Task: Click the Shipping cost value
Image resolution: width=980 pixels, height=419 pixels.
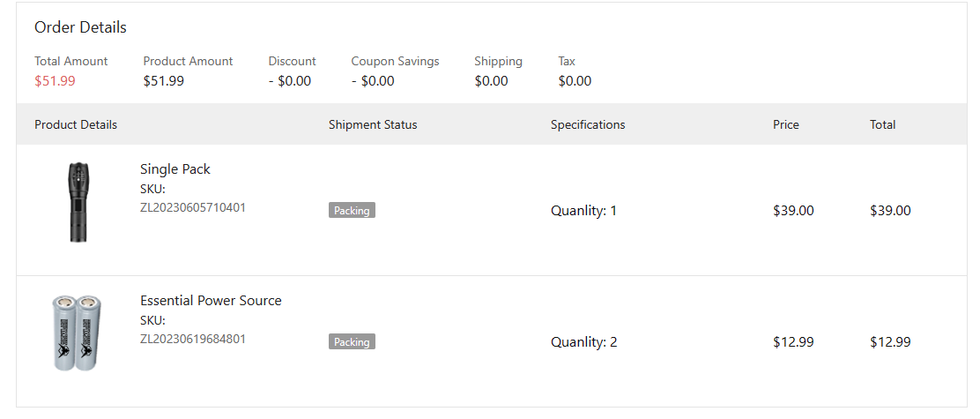Action: point(491,81)
